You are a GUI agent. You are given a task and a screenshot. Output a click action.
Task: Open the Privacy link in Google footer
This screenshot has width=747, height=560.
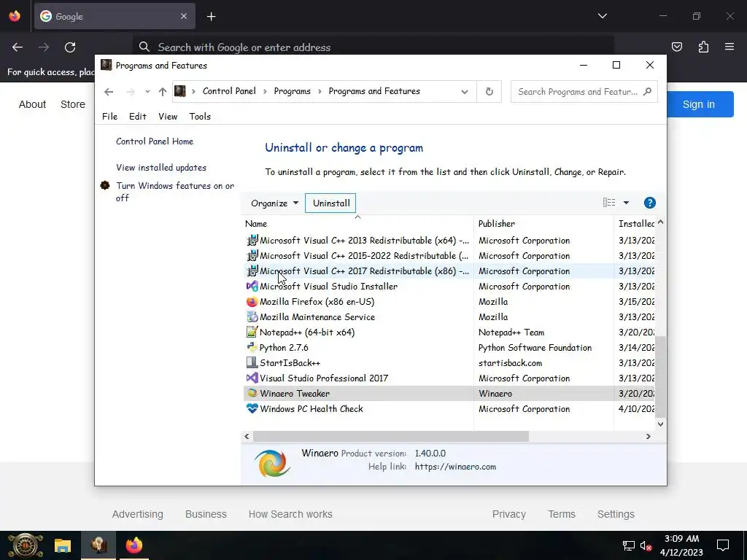pyautogui.click(x=508, y=514)
